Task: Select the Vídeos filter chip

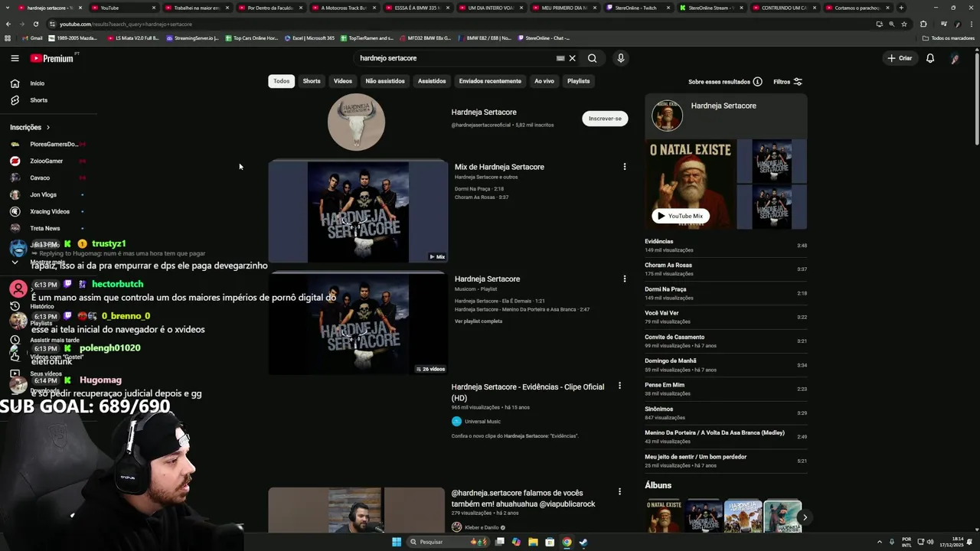Action: click(x=343, y=81)
